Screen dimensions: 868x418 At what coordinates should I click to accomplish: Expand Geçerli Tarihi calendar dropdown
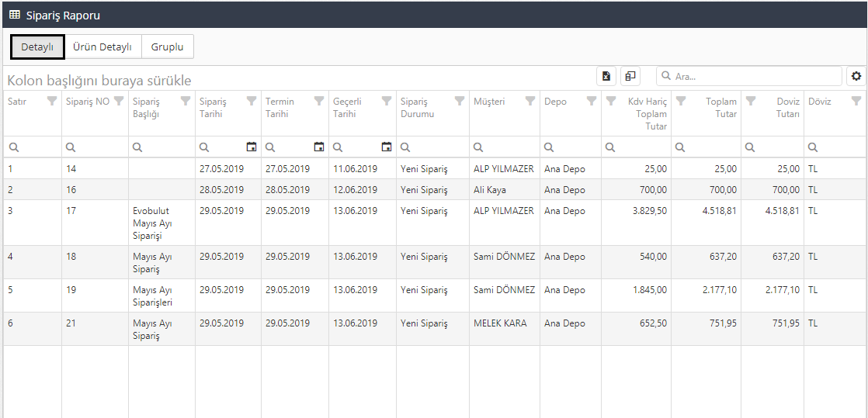[386, 147]
